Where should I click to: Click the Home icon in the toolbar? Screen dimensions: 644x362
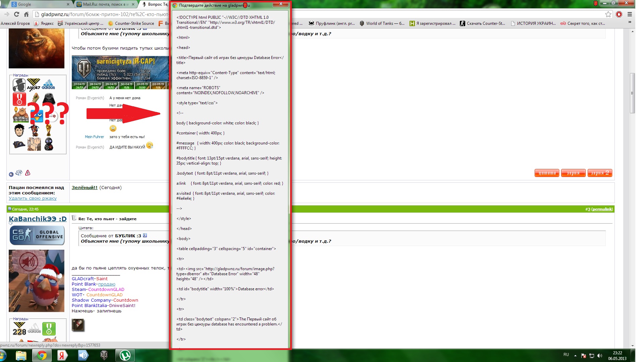pyautogui.click(x=26, y=14)
